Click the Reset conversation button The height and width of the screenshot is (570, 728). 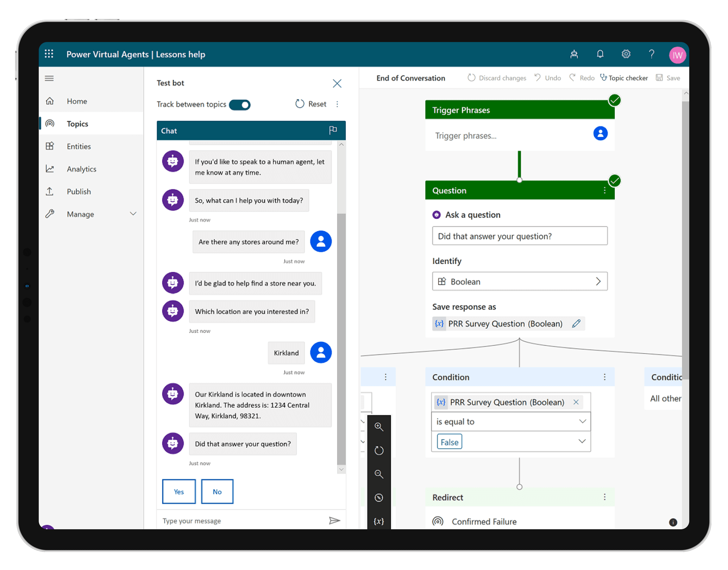311,104
